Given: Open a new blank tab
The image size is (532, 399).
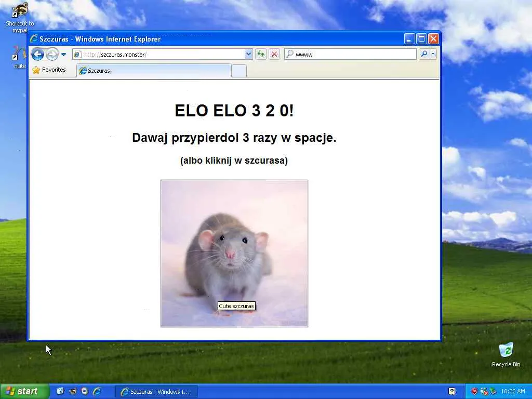Looking at the screenshot, I should pyautogui.click(x=239, y=71).
